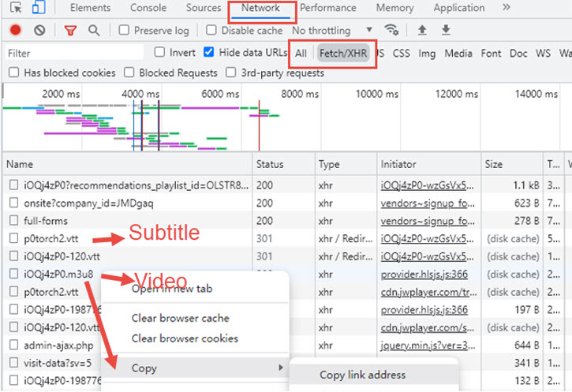This screenshot has height=392, width=572.
Task: Toggle the red filter funnel icon
Action: point(70,30)
